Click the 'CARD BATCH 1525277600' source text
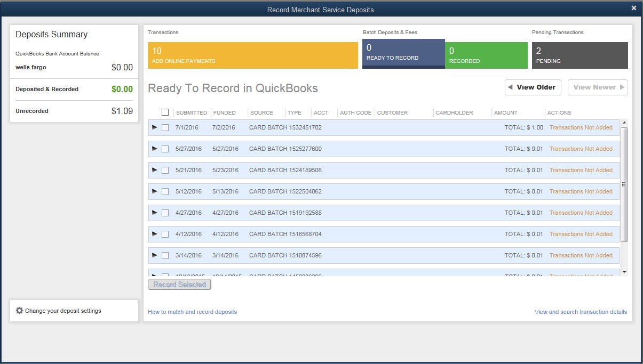643x364 pixels. point(285,149)
